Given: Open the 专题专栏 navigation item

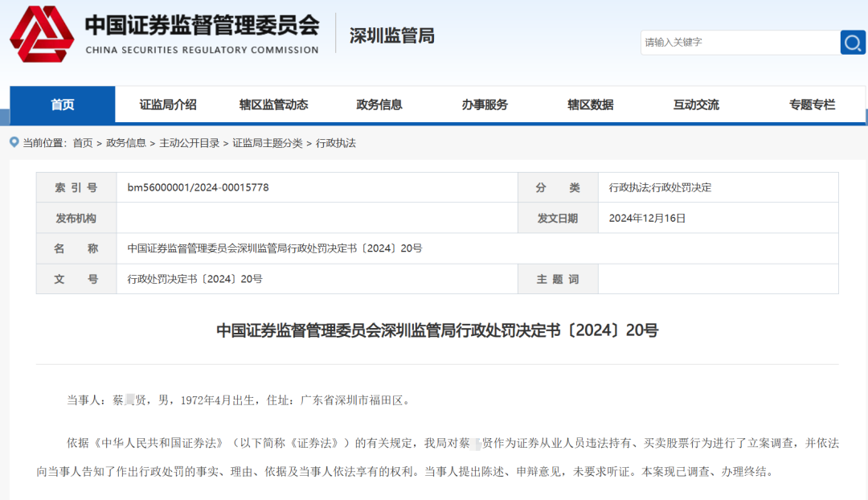Looking at the screenshot, I should tap(812, 105).
